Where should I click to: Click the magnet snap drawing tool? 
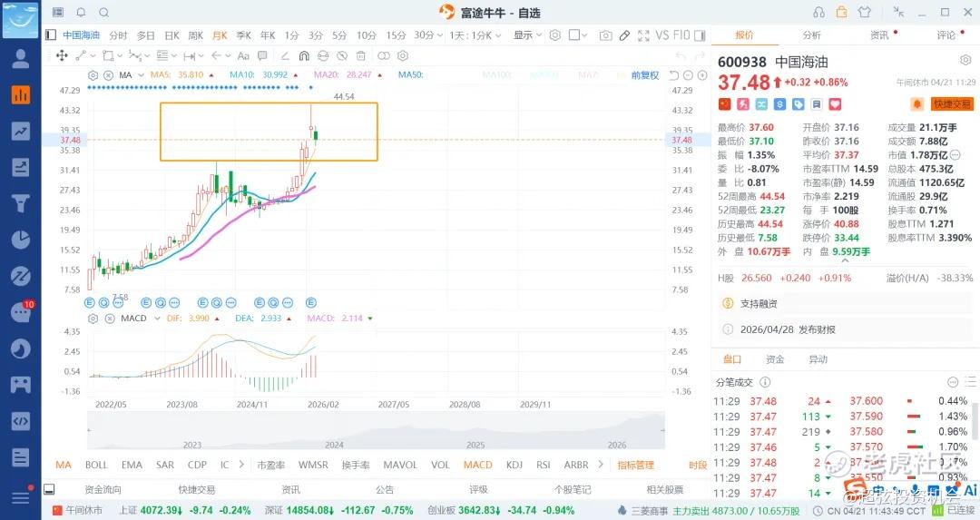point(304,56)
